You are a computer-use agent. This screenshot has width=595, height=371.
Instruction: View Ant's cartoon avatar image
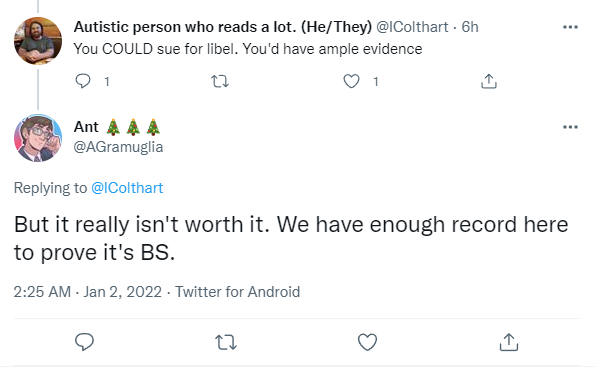38,138
